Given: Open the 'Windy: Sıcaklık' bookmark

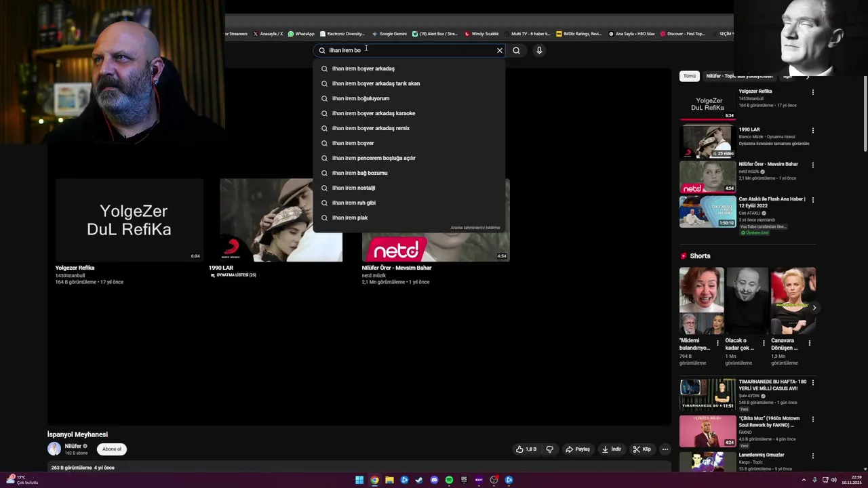Looking at the screenshot, I should tap(481, 34).
